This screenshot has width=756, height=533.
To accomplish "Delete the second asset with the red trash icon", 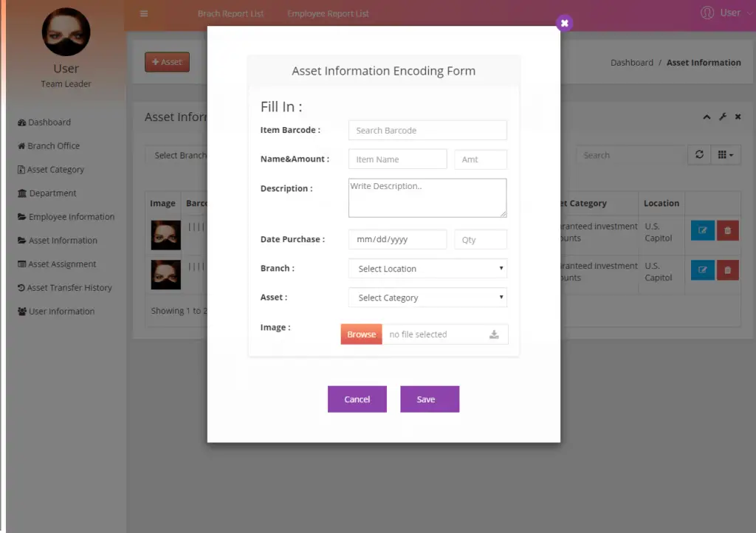I will click(727, 269).
